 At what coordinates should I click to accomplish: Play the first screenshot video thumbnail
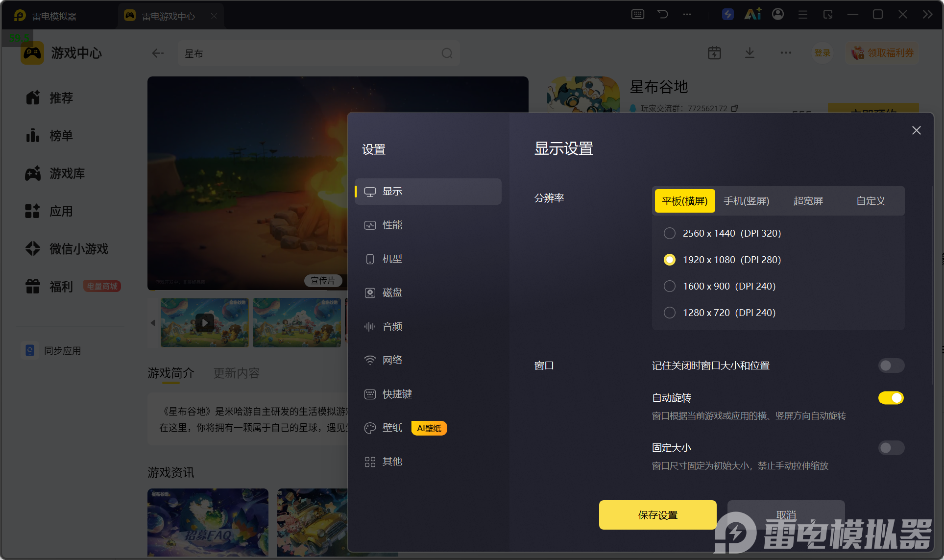pos(205,323)
